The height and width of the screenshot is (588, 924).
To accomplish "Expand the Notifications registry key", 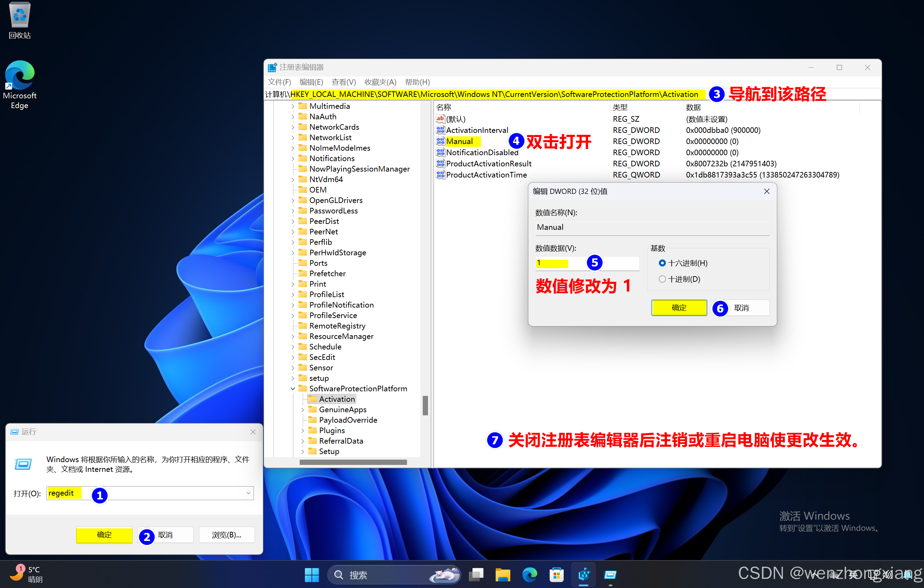I will click(293, 158).
